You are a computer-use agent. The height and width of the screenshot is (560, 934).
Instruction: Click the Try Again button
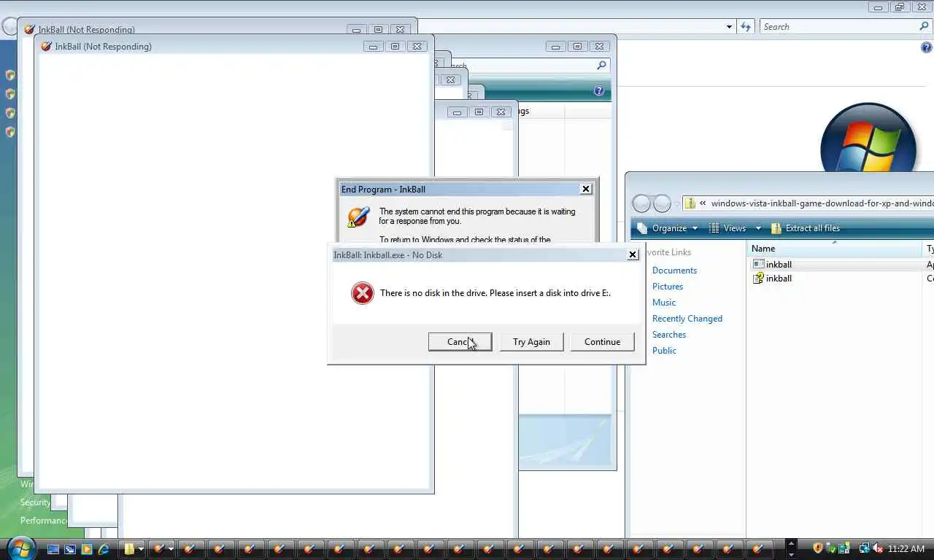pyautogui.click(x=531, y=341)
